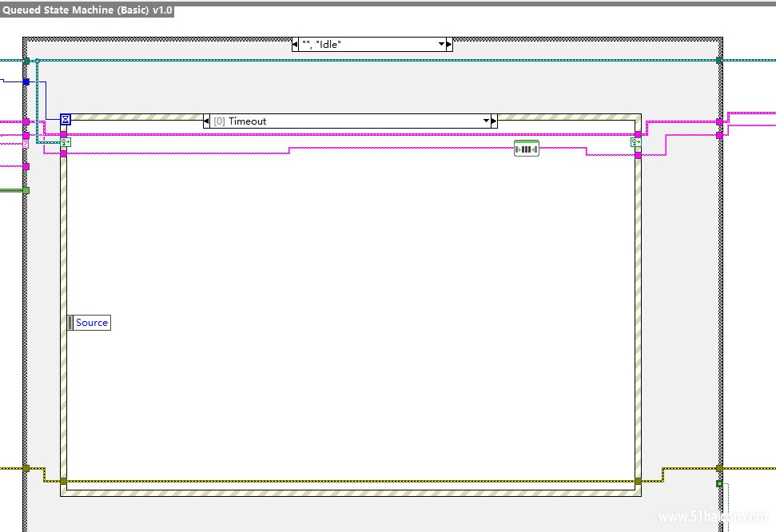
Task: Open the "[0] Timeout" event selector dropdown arrow
Action: pos(486,121)
